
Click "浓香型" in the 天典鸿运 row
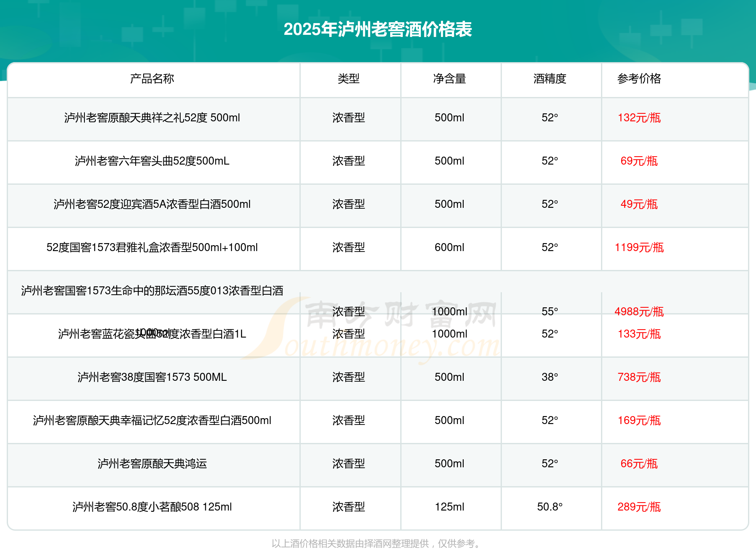coord(349,464)
